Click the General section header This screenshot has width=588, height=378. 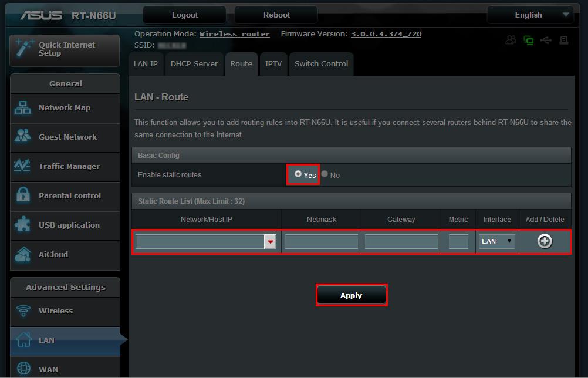tap(65, 83)
